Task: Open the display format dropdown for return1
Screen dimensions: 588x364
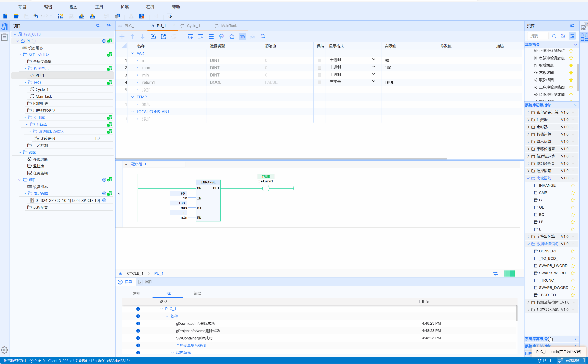Action: [373, 81]
